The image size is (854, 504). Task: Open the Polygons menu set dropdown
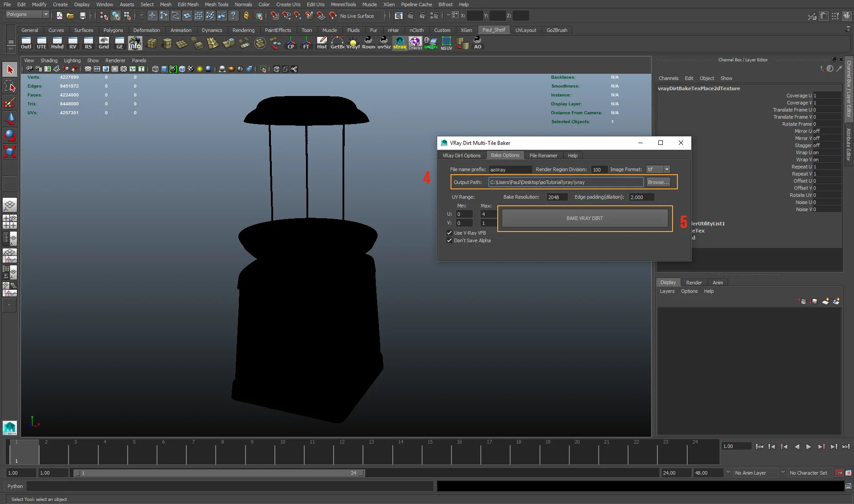point(27,15)
